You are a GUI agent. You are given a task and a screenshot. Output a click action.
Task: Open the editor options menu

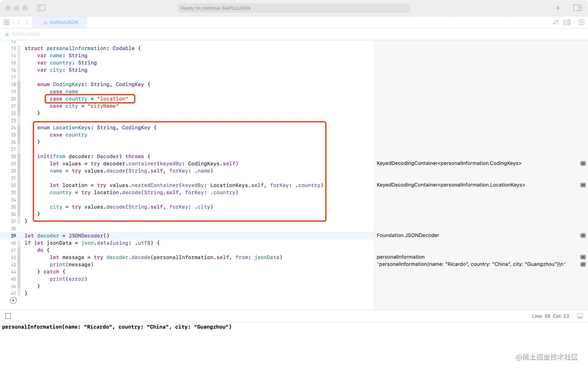pos(567,22)
